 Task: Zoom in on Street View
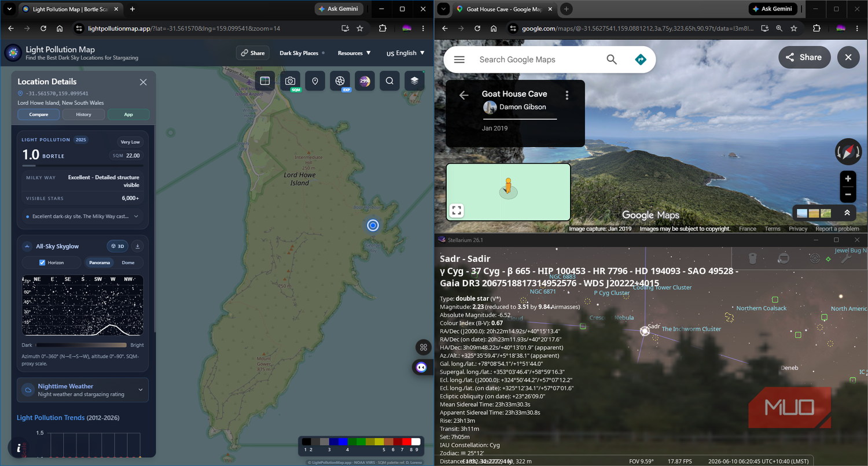[848, 179]
